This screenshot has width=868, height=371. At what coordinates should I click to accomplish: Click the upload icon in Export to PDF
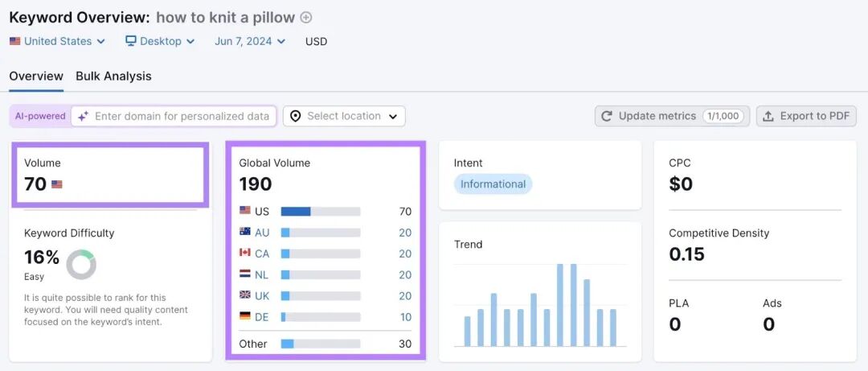click(768, 117)
